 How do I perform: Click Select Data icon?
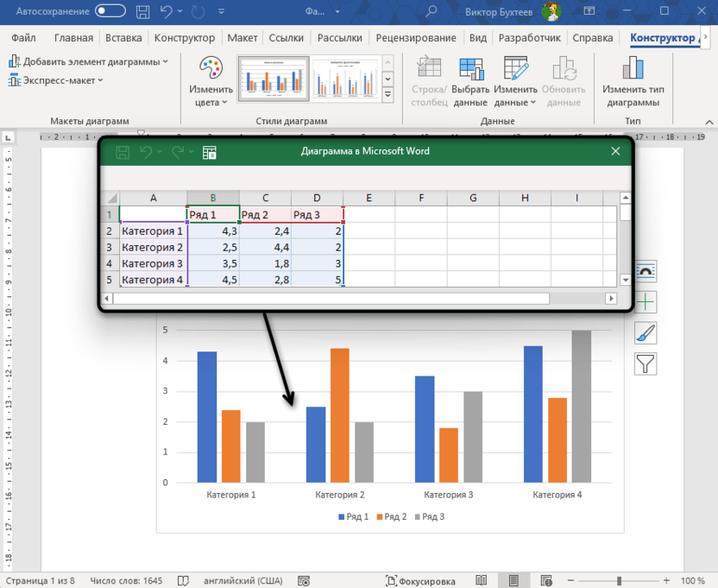coord(470,83)
